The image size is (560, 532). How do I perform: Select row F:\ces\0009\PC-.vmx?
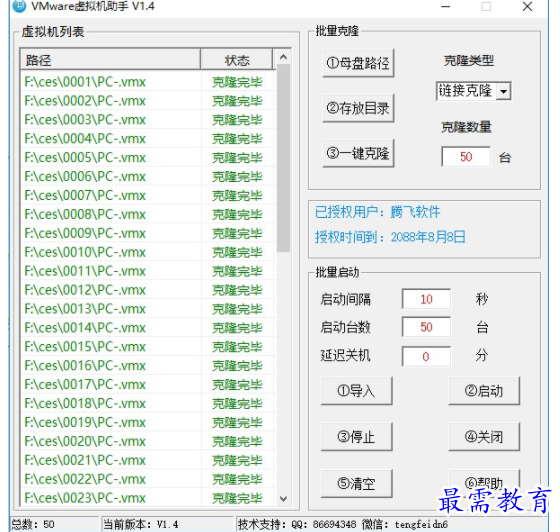(x=148, y=234)
